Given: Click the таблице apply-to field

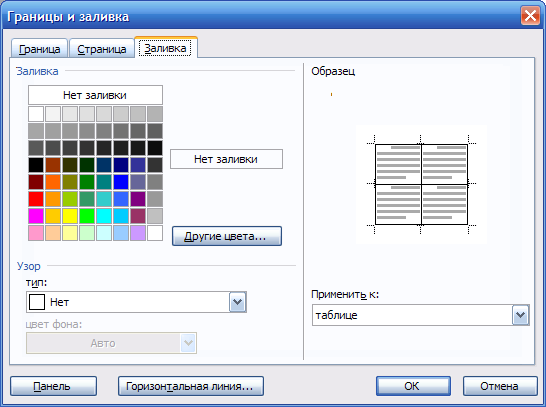Looking at the screenshot, I should point(421,315).
